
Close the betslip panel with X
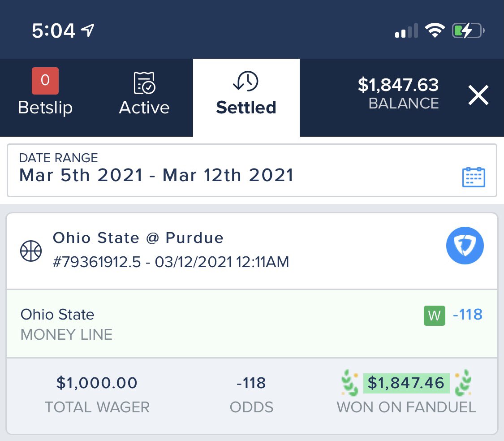tap(478, 95)
